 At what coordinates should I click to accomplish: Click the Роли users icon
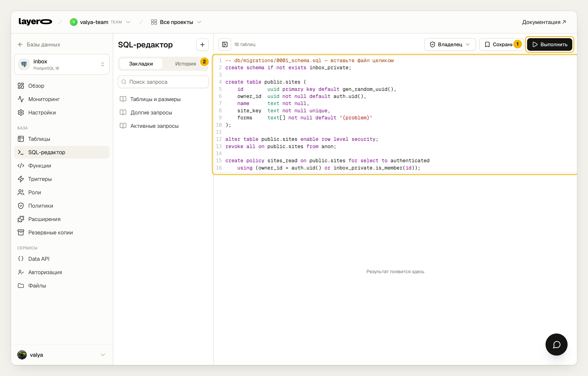click(21, 193)
